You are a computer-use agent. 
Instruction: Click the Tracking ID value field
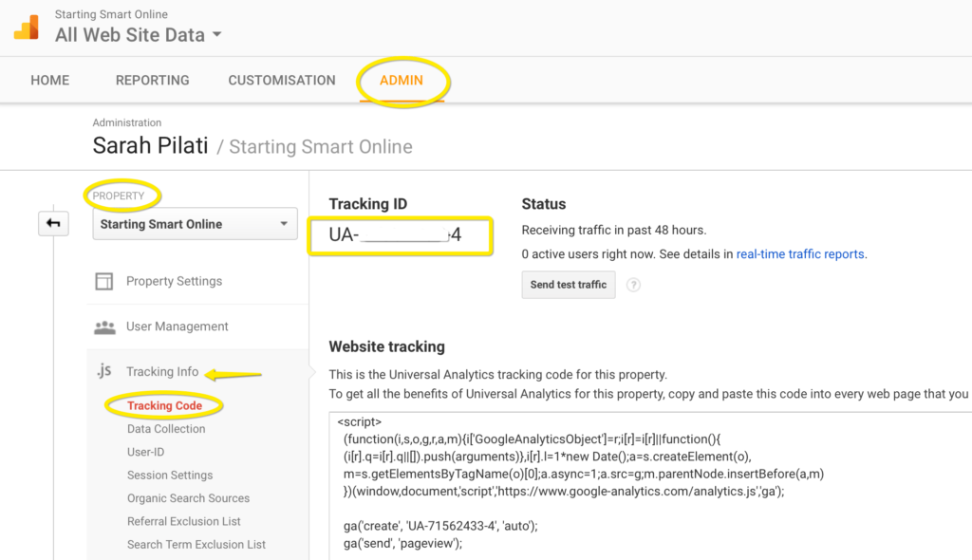(401, 235)
